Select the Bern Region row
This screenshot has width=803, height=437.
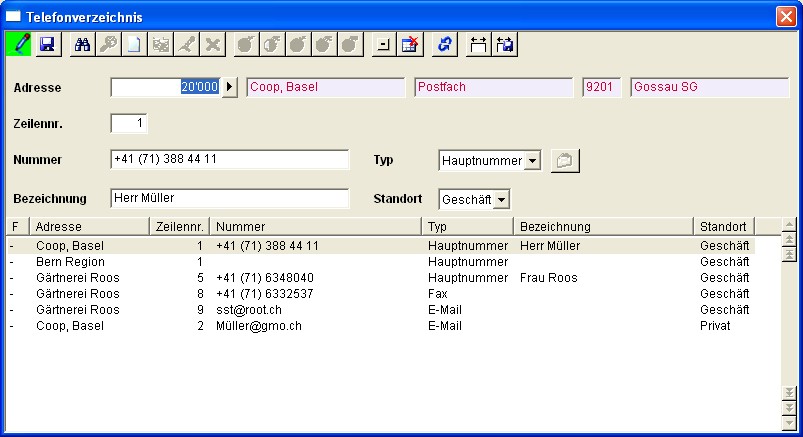[381, 262]
